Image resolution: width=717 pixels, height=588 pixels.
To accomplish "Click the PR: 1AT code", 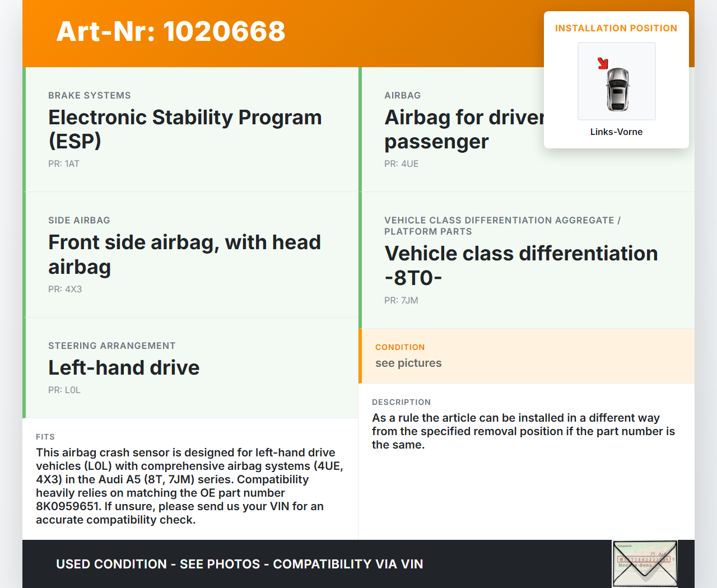I will pyautogui.click(x=64, y=164).
